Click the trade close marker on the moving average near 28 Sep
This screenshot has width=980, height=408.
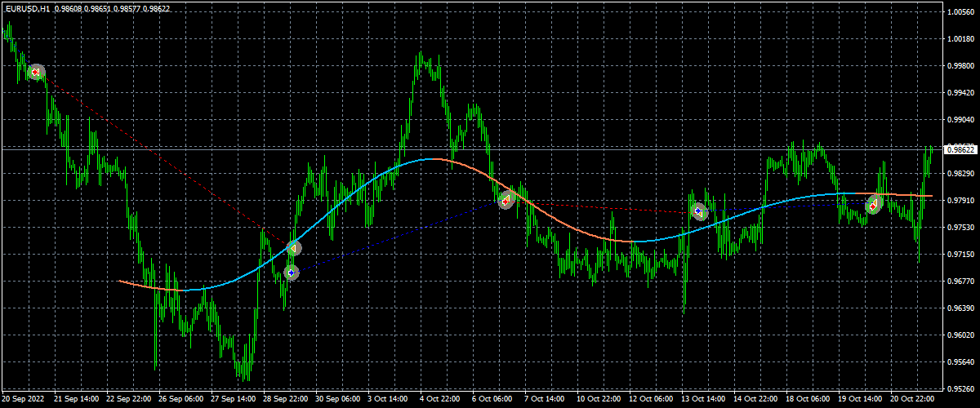pos(293,247)
